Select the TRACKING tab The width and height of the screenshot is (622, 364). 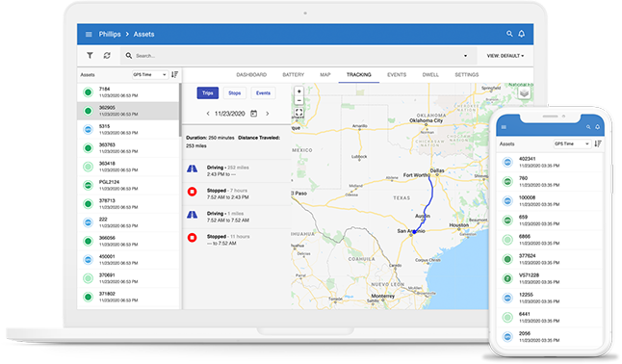(359, 74)
